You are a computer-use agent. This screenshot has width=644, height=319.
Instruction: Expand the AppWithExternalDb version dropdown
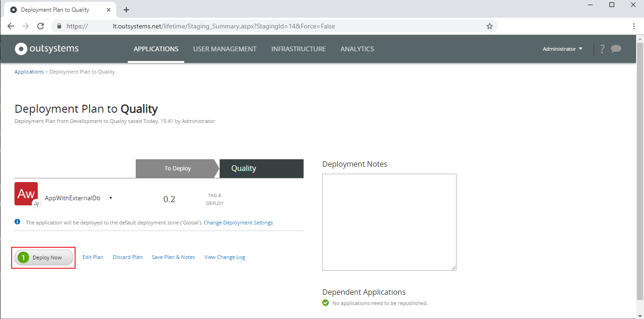(111, 197)
